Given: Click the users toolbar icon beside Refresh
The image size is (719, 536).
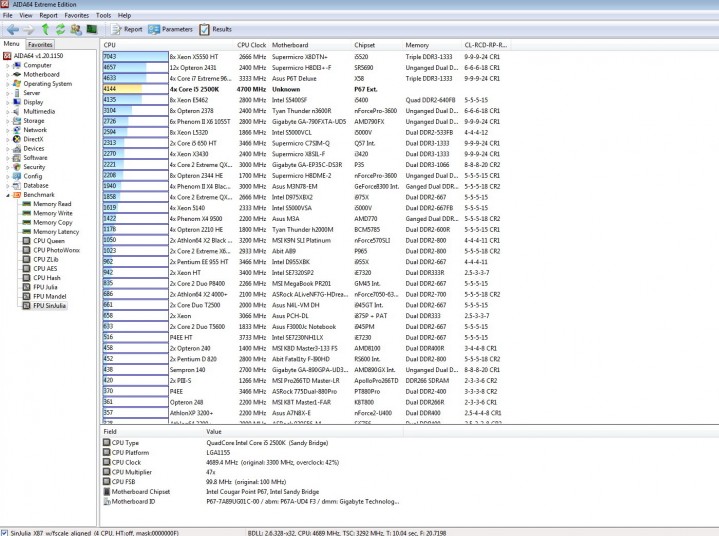Looking at the screenshot, I should 76,29.
